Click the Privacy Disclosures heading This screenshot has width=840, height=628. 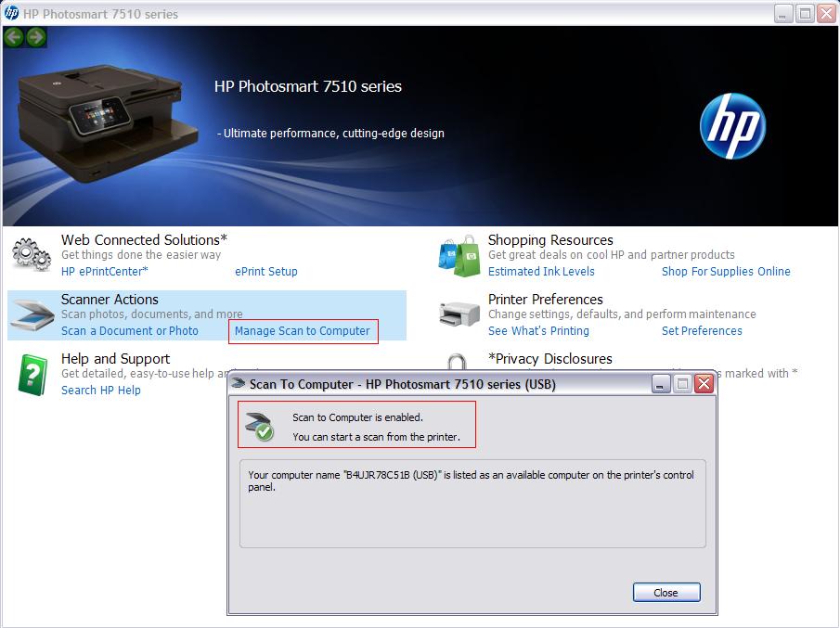550,359
